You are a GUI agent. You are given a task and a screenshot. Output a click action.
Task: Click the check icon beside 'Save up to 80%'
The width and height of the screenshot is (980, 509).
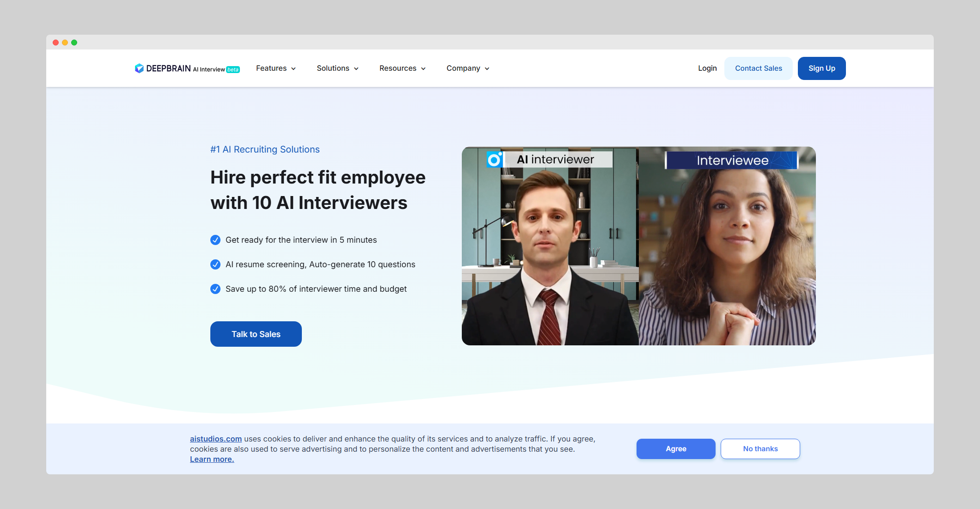[215, 289]
